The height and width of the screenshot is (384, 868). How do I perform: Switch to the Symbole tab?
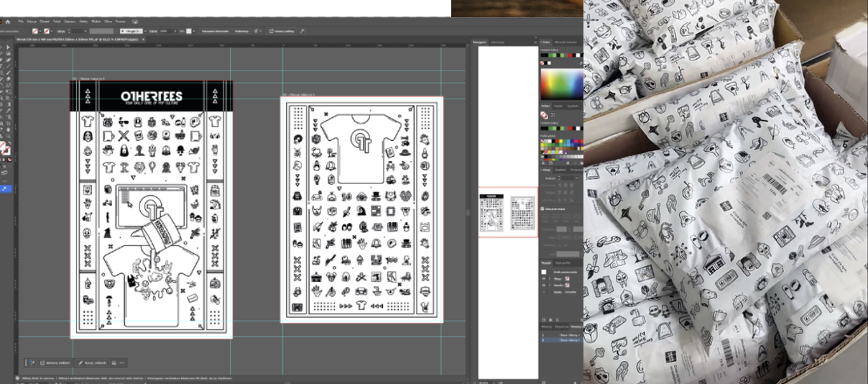[x=573, y=106]
